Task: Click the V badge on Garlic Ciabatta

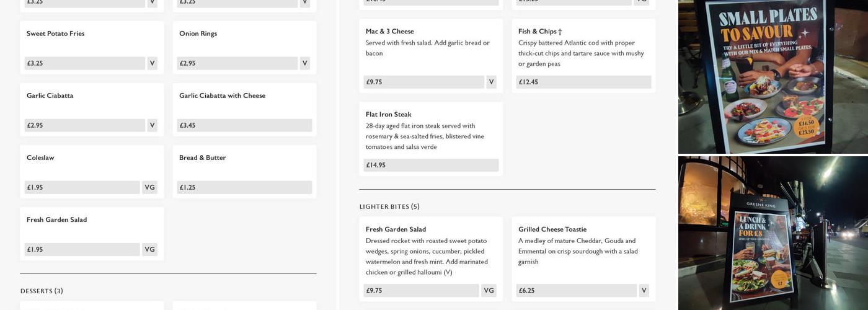Action: pyautogui.click(x=152, y=125)
